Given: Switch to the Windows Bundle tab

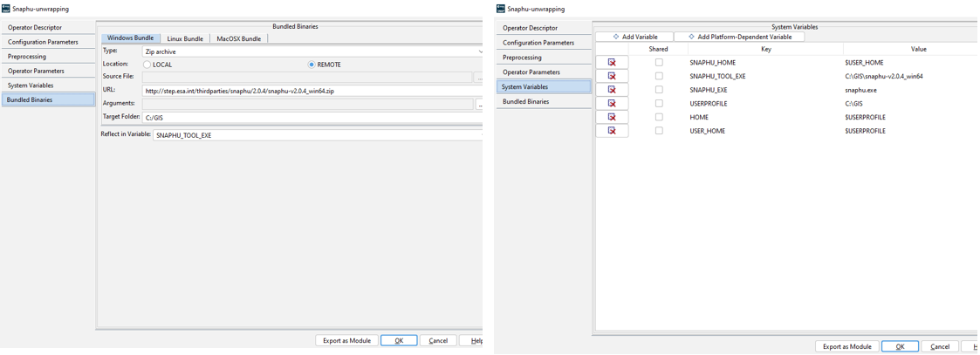Looking at the screenshot, I should click(130, 38).
